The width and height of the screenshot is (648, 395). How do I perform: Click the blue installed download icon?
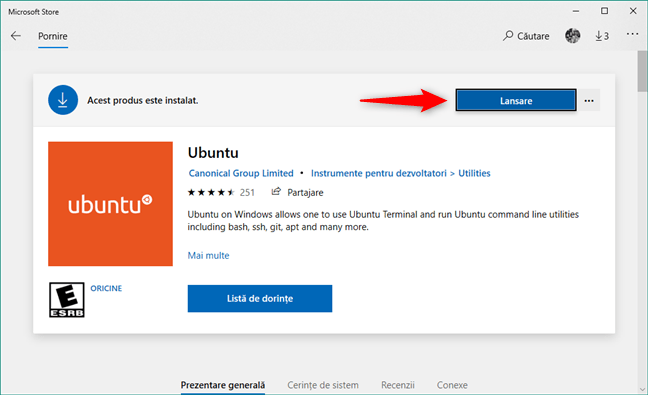63,100
